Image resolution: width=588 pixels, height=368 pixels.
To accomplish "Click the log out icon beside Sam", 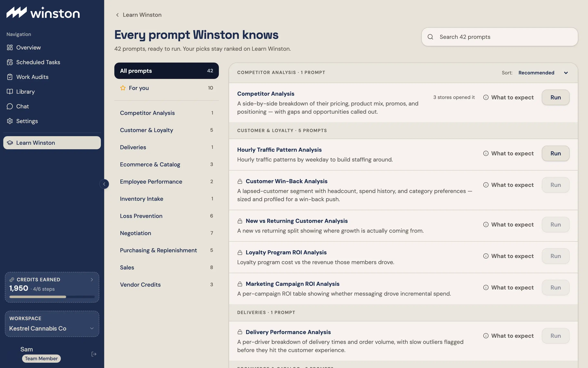I will coord(94,354).
